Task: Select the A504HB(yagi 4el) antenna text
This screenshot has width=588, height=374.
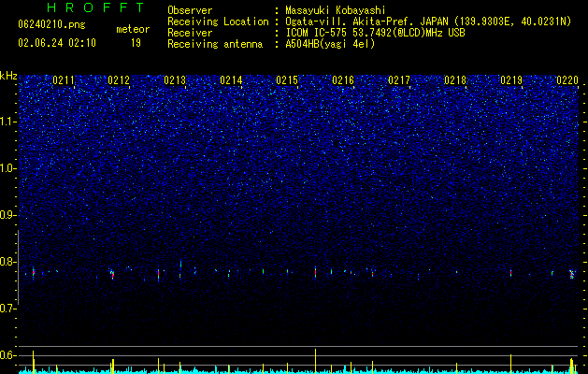Action: (x=330, y=44)
